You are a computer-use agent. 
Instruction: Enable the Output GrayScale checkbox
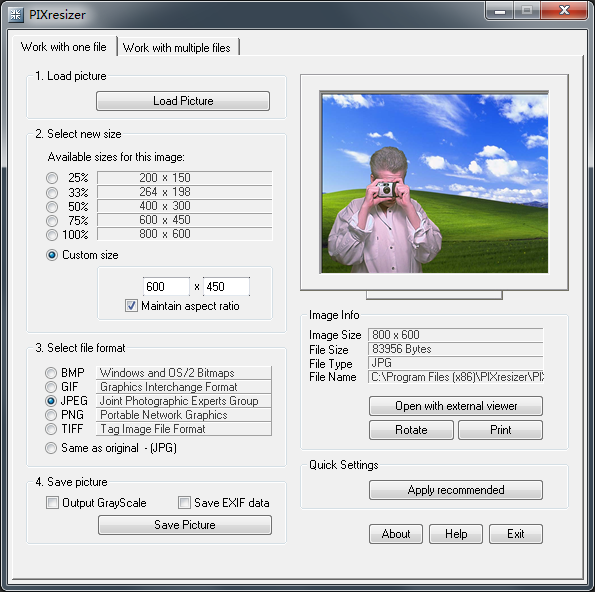click(x=52, y=502)
